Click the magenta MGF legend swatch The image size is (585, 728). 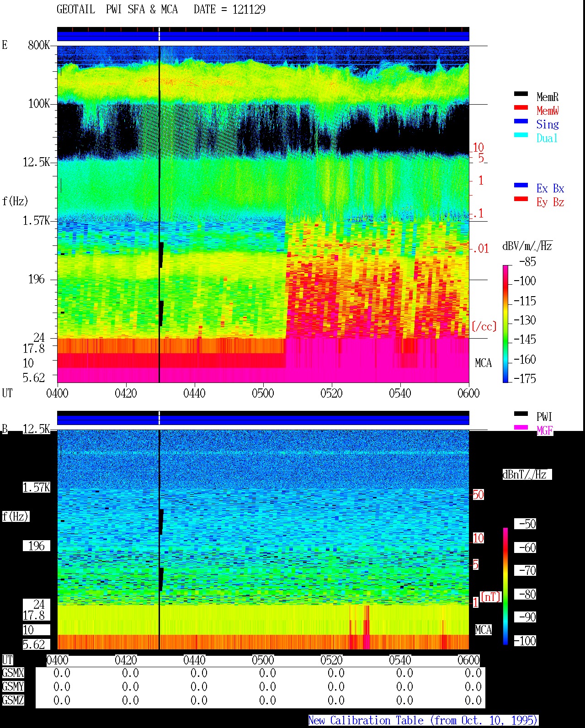(521, 428)
